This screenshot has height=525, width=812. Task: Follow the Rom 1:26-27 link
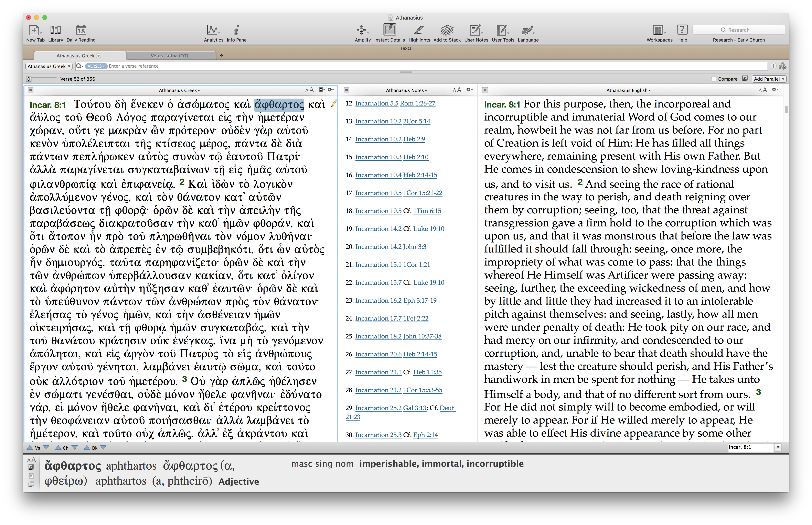click(418, 103)
